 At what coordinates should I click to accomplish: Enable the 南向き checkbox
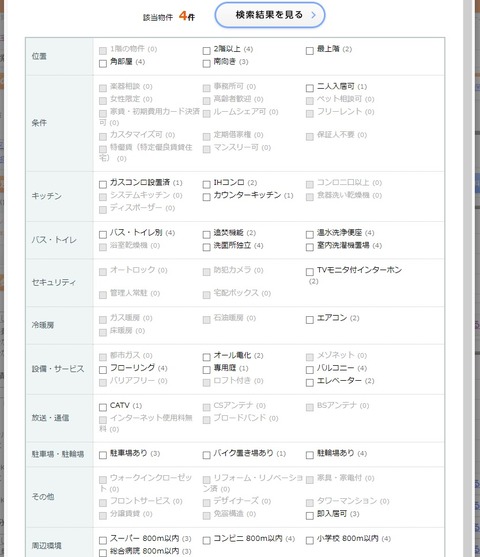206,64
